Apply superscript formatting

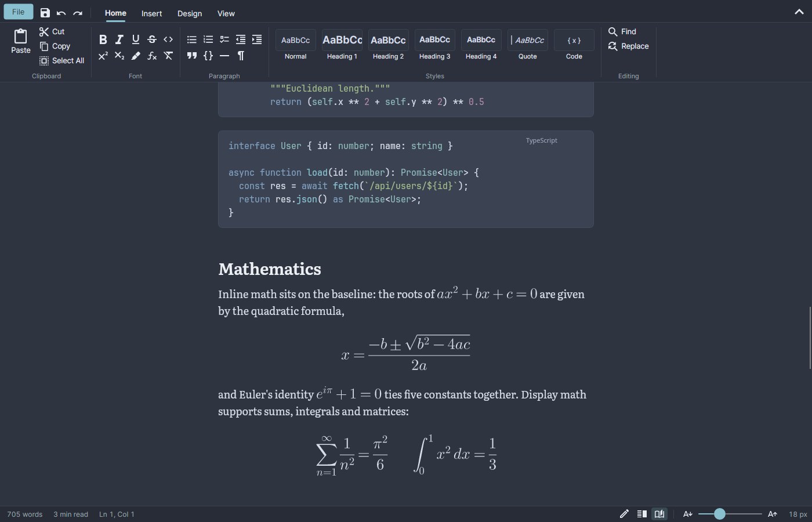(x=103, y=56)
